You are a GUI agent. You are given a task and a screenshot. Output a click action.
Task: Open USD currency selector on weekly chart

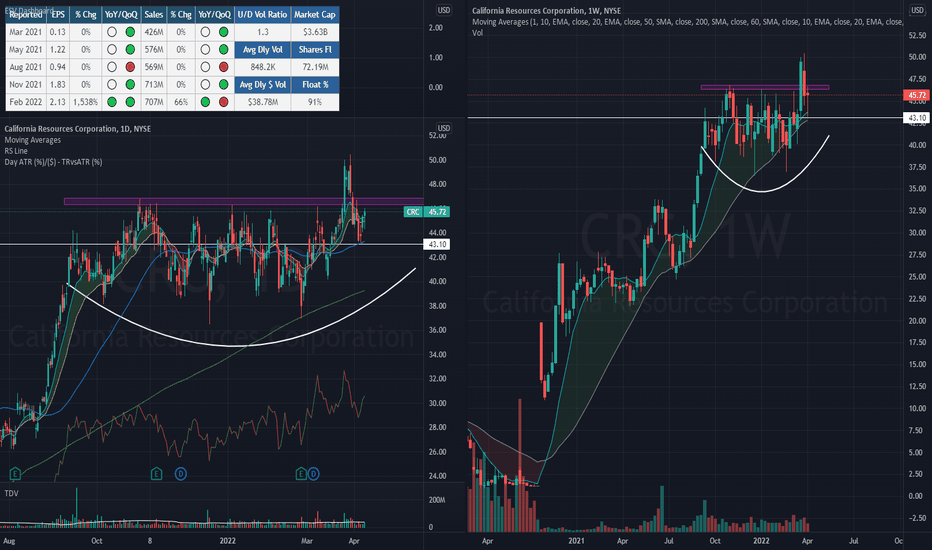[917, 10]
